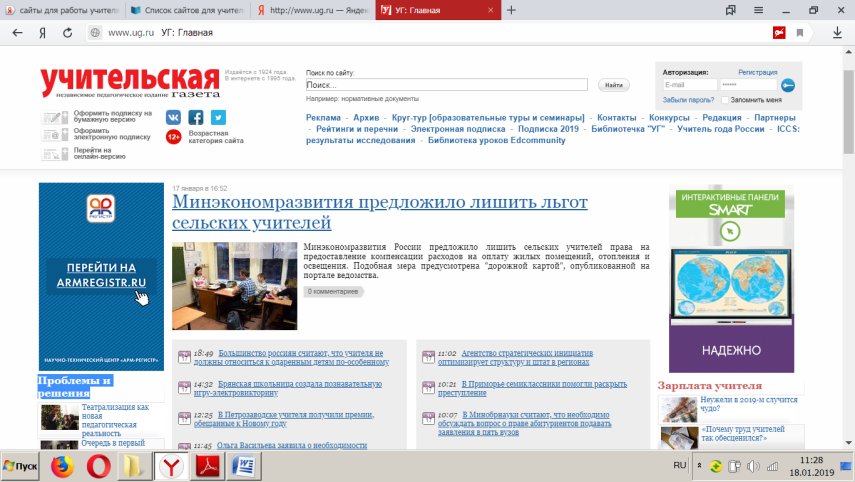Open new tab with plus button
The width and height of the screenshot is (855, 482).
click(511, 10)
